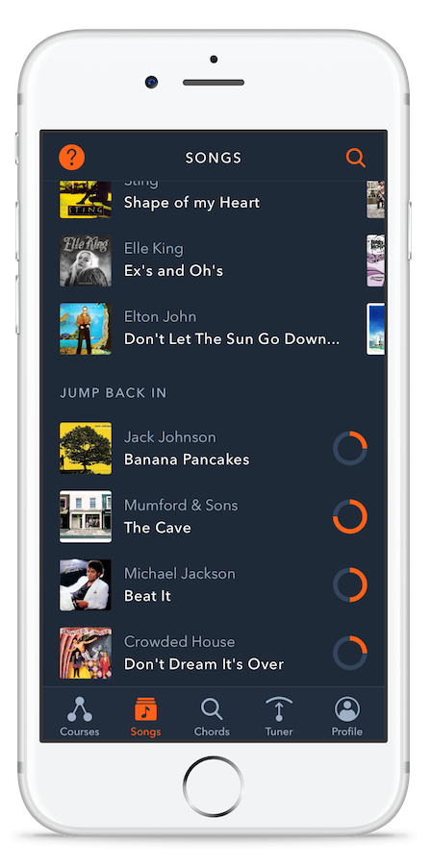The height and width of the screenshot is (868, 431).
Task: Open the Courses tab icon
Action: (79, 709)
